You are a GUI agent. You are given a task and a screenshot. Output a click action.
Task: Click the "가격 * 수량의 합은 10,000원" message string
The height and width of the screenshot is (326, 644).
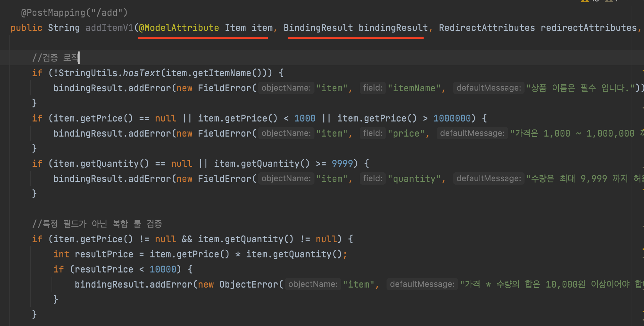tap(552, 284)
